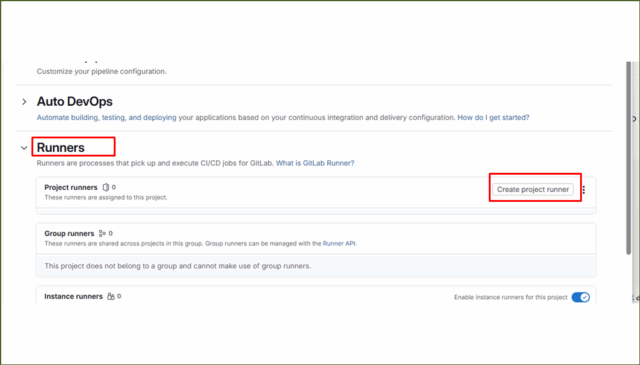Click the Group runners title
The width and height of the screenshot is (640, 365).
69,234
